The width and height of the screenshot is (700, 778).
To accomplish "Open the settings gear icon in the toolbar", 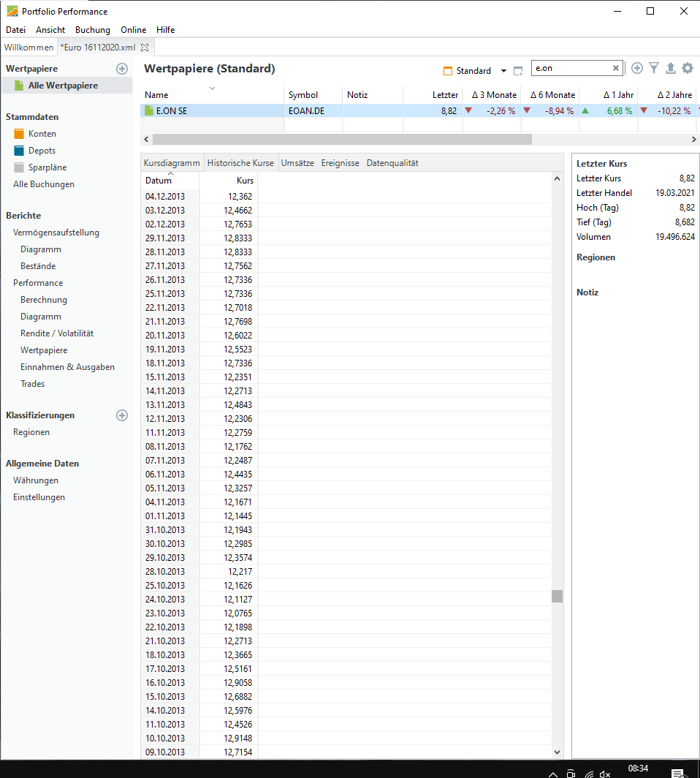I will (687, 68).
